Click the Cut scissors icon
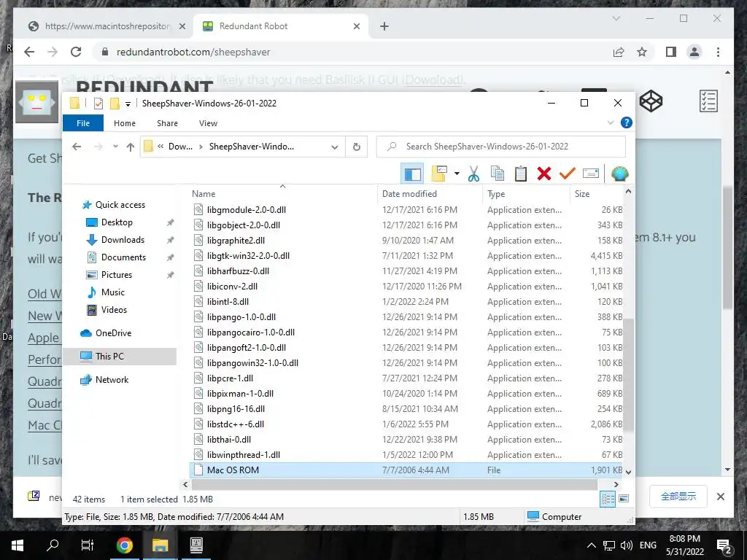The height and width of the screenshot is (560, 747). pos(473,174)
